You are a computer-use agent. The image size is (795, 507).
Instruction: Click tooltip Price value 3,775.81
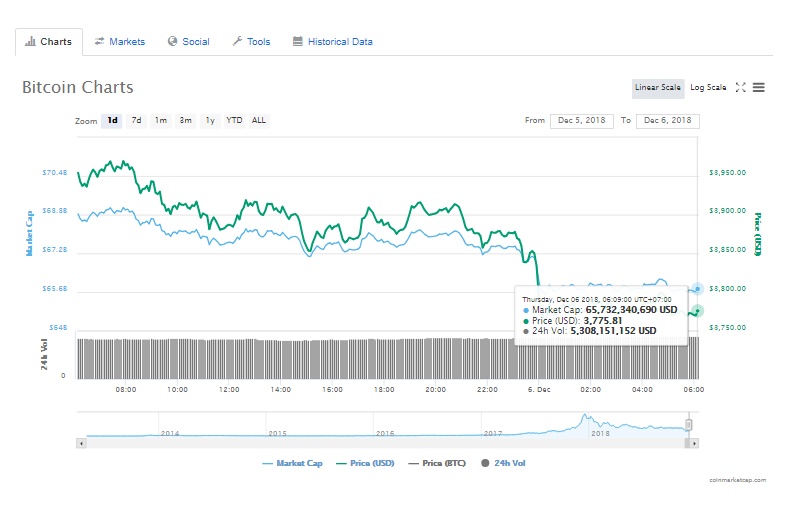point(603,320)
